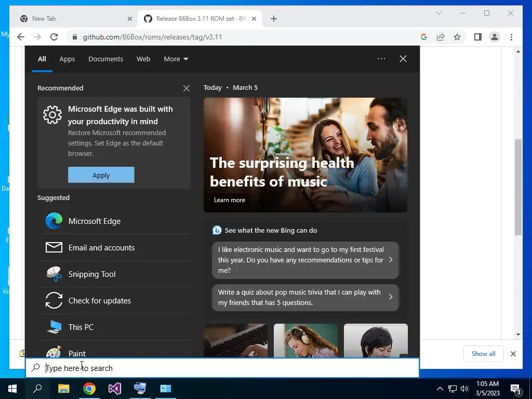Viewport: 532px width, 399px height.
Task: Click Windows Start button
Action: [x=12, y=389]
